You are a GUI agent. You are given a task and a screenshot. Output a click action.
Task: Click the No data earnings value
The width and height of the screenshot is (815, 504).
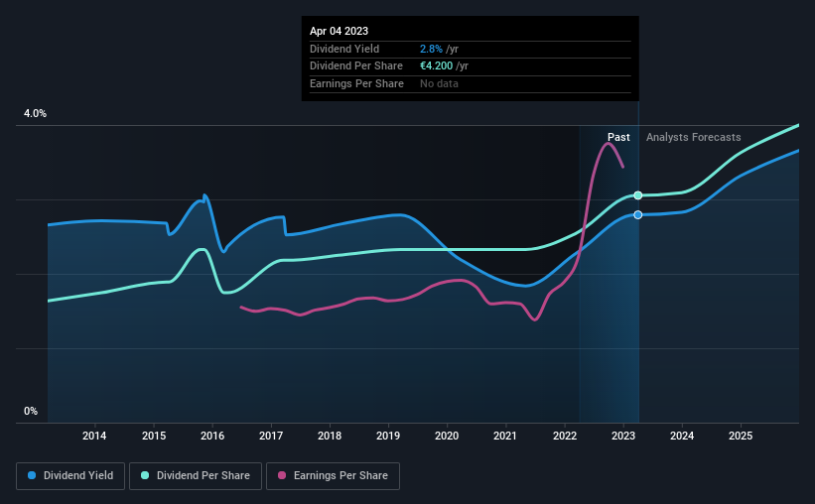(439, 83)
